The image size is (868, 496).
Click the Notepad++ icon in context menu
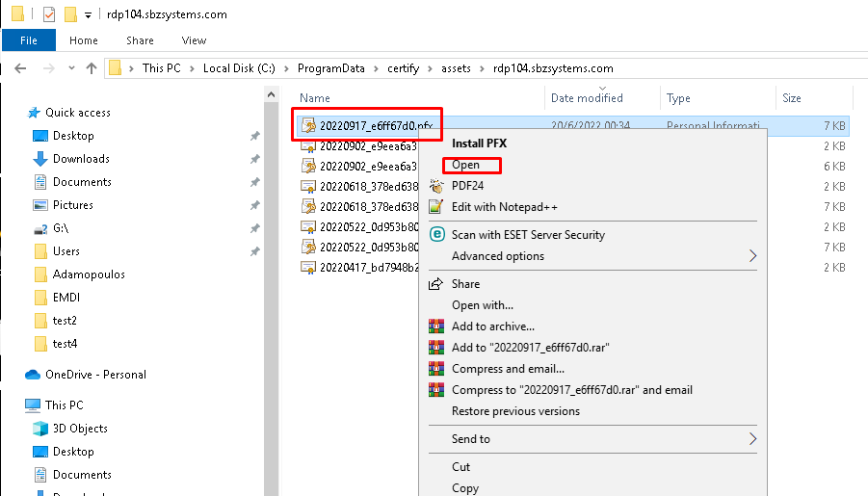[x=436, y=207]
